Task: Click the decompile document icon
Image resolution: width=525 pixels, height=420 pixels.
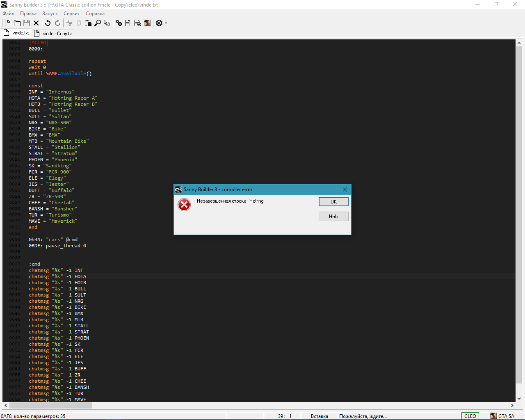Action: click(x=128, y=23)
